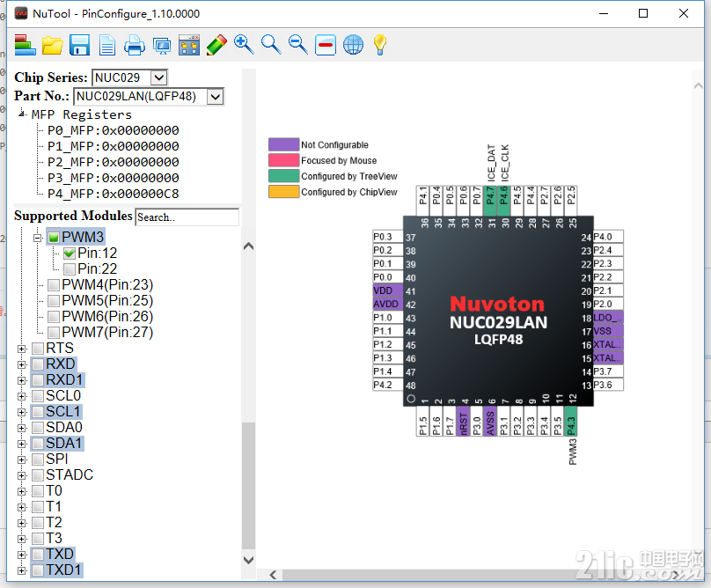Collapse the MFP Registers tree node
The image size is (711, 588).
pyautogui.click(x=22, y=114)
